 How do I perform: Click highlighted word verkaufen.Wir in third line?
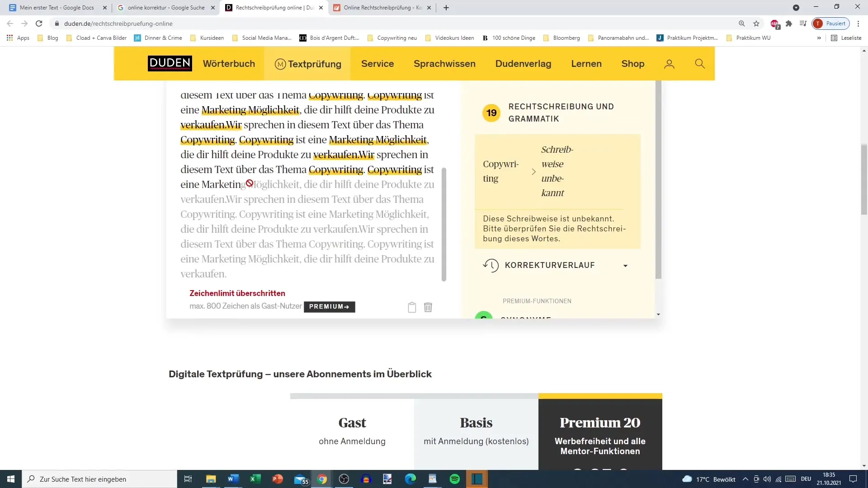pyautogui.click(x=211, y=125)
